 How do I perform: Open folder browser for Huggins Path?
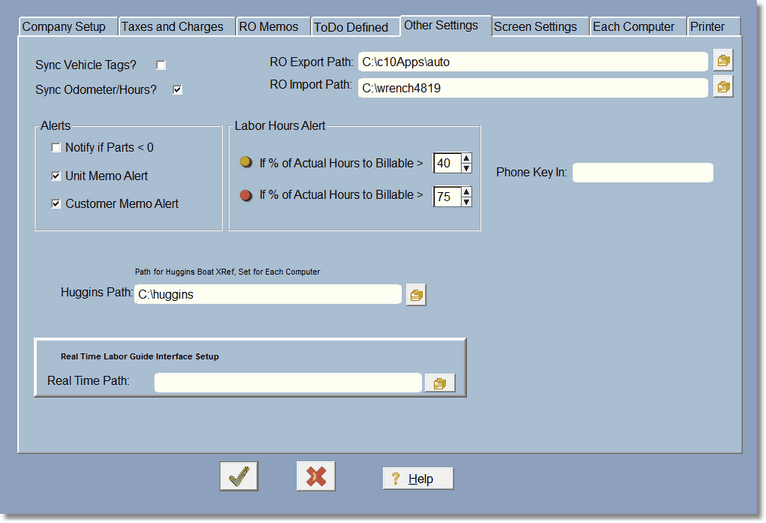[x=415, y=295]
